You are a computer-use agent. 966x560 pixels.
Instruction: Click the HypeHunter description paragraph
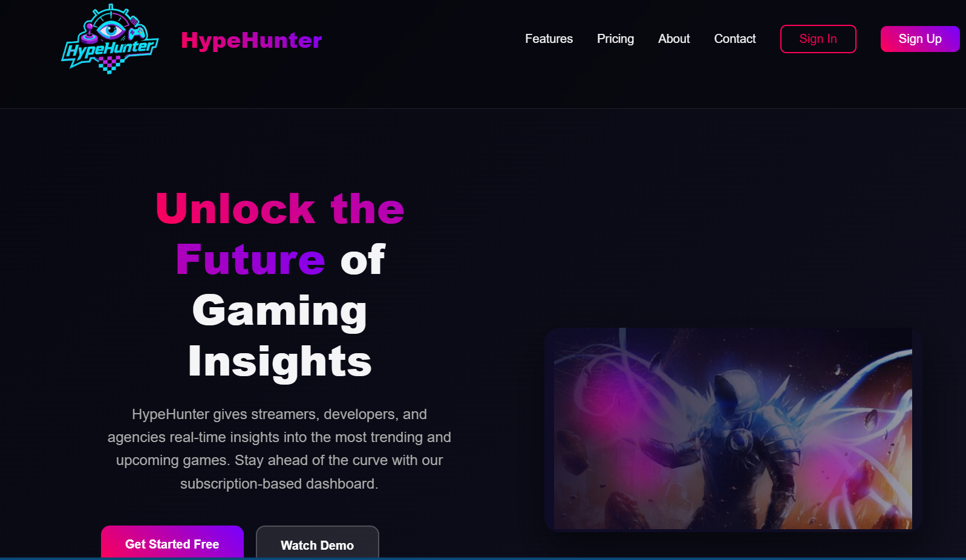pos(279,449)
